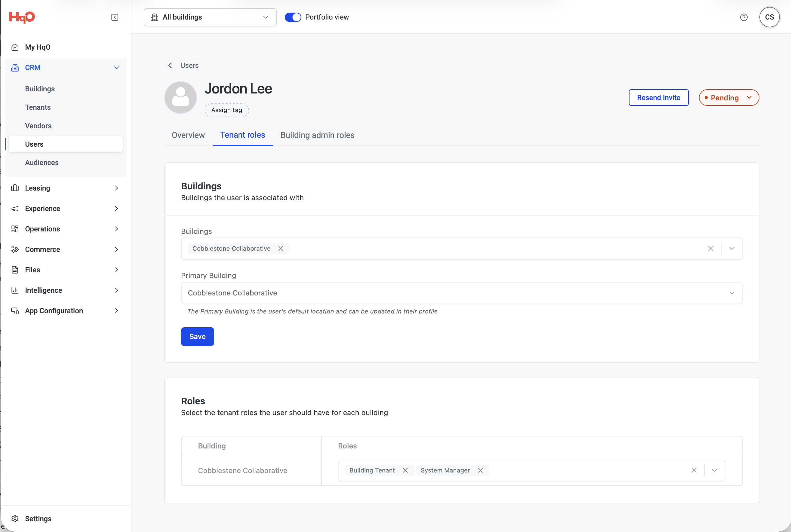This screenshot has width=791, height=532.
Task: Open the Pending status dropdown
Action: 729,98
